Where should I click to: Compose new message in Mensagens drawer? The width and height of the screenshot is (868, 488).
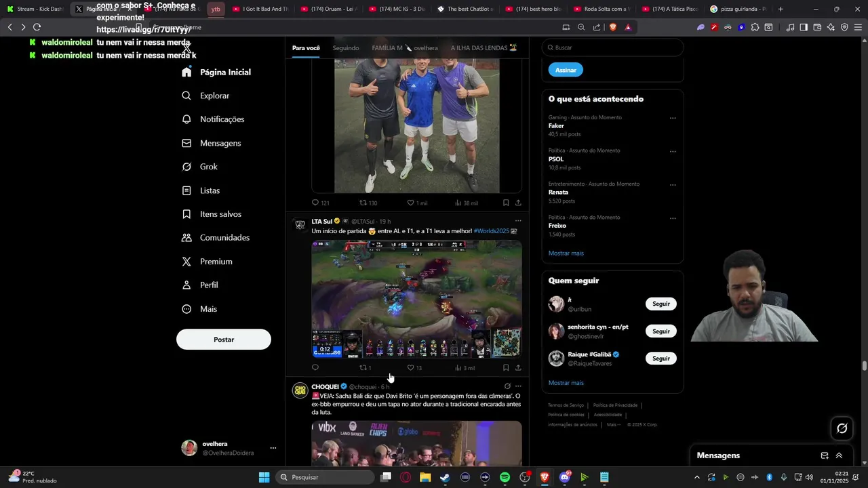pos(825,455)
